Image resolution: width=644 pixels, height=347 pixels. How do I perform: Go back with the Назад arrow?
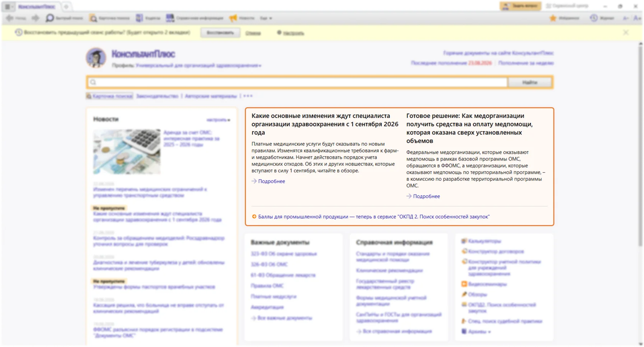[x=16, y=18]
